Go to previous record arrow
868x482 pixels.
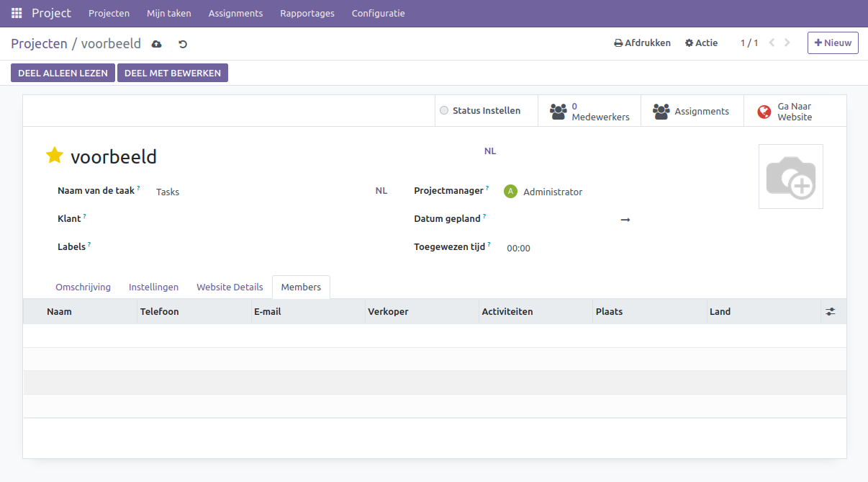point(772,43)
